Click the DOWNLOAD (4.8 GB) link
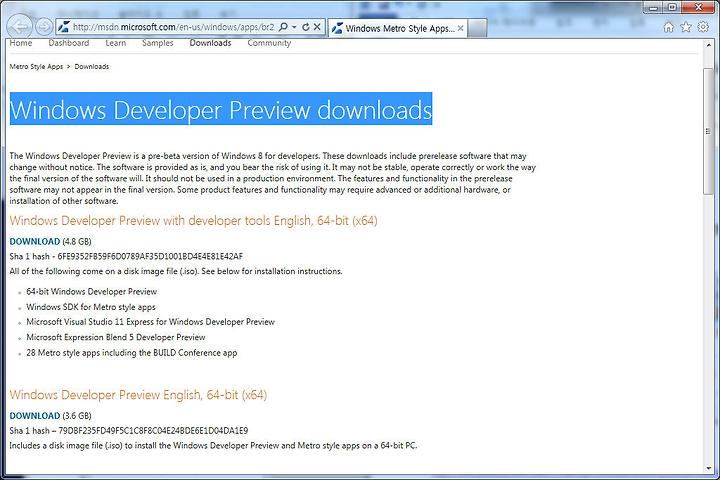Viewport: 720px width, 480px height. (x=35, y=241)
